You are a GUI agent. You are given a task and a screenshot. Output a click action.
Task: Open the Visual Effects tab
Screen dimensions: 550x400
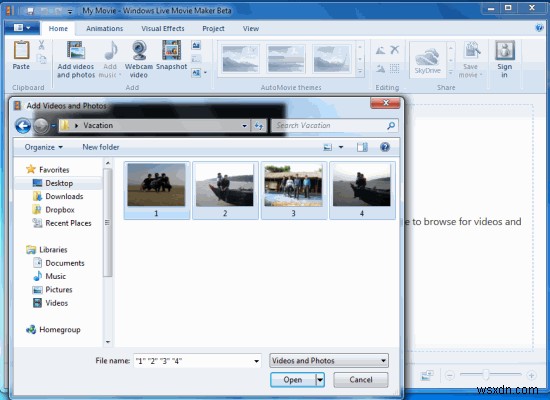point(163,28)
